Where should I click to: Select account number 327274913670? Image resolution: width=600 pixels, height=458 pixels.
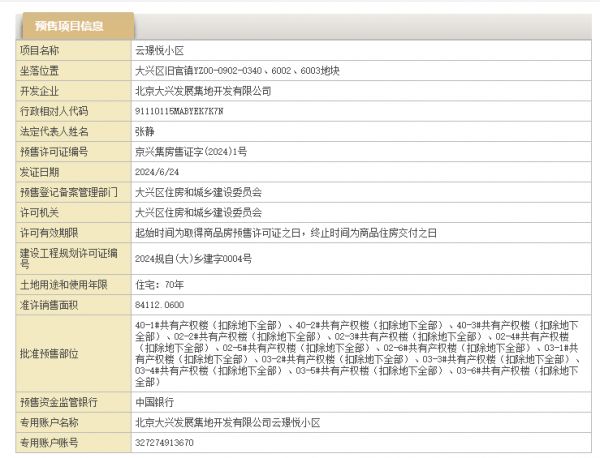(164, 442)
